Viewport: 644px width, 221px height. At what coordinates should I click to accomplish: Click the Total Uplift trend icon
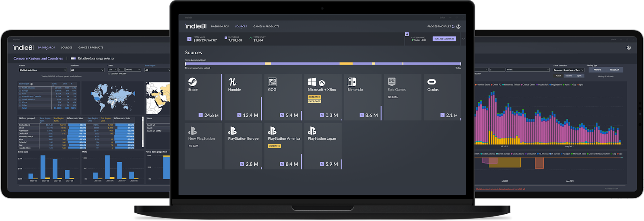[251, 38]
